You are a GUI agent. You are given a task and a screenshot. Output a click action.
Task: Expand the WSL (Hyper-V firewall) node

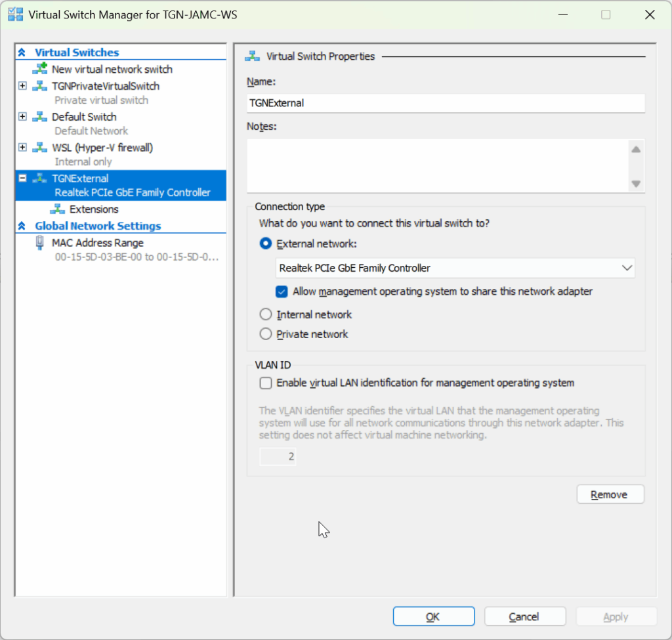coord(23,148)
